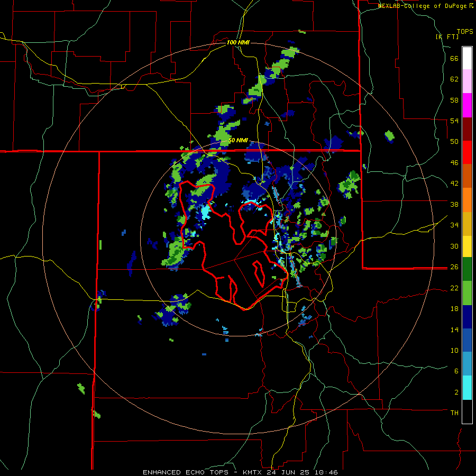Click the '66' legend value

click(454, 59)
